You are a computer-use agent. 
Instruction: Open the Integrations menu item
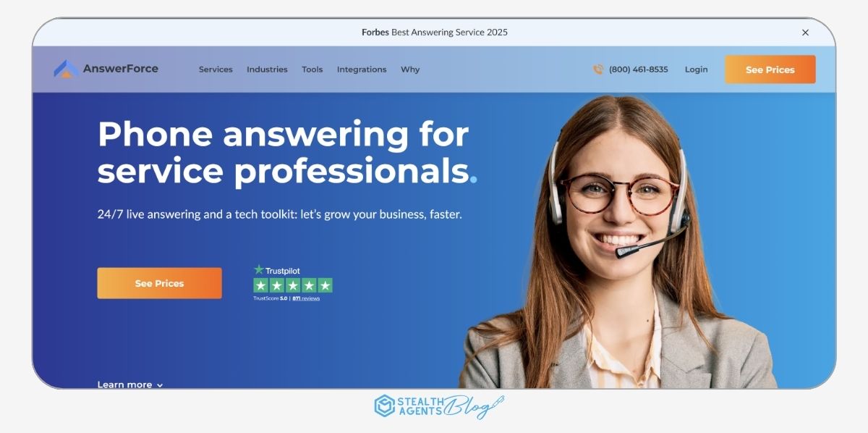pyautogui.click(x=362, y=70)
